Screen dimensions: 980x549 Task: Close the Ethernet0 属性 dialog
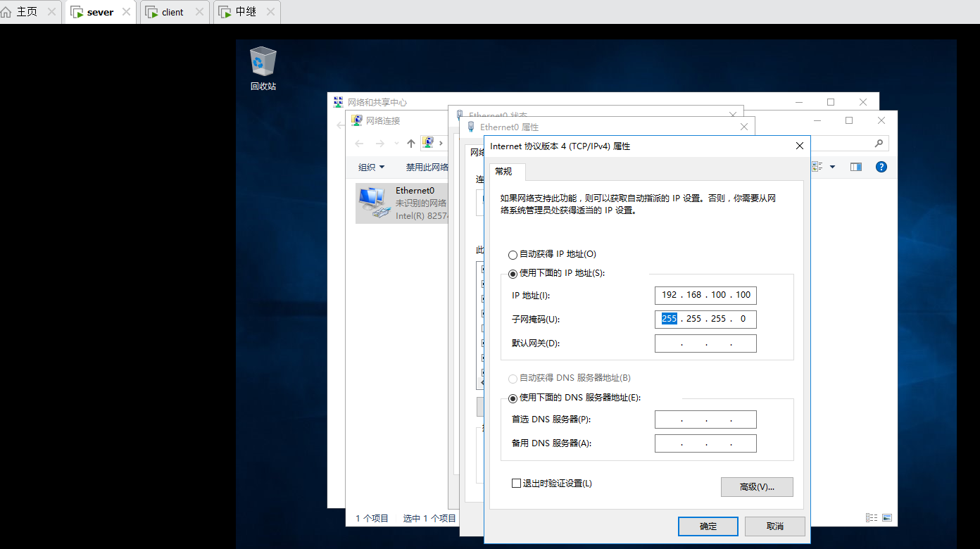coord(744,127)
